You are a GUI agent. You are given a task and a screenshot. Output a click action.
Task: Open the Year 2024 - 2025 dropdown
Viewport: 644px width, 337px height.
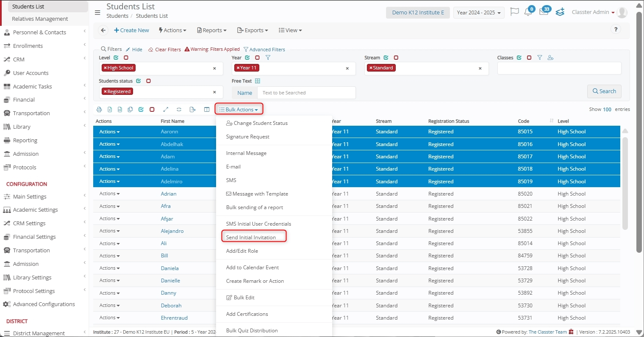[x=478, y=13]
